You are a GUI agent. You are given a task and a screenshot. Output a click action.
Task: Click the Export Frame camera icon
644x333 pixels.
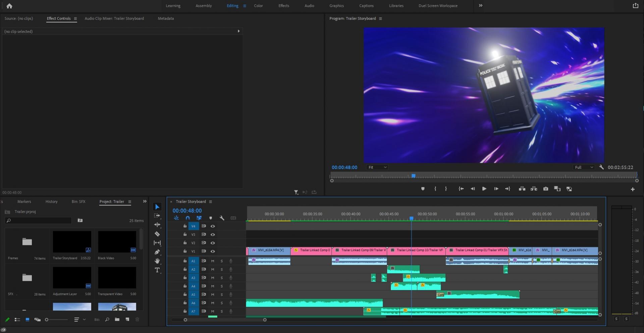click(546, 189)
